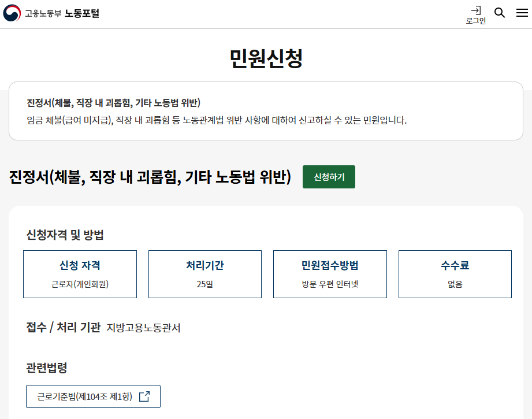Select the 민원접수방법 card

coord(330,274)
